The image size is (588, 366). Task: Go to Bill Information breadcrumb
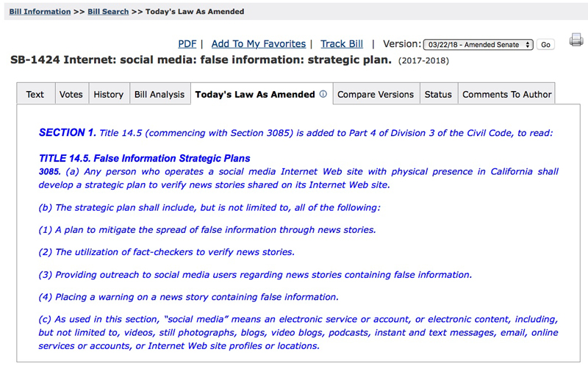(x=40, y=12)
